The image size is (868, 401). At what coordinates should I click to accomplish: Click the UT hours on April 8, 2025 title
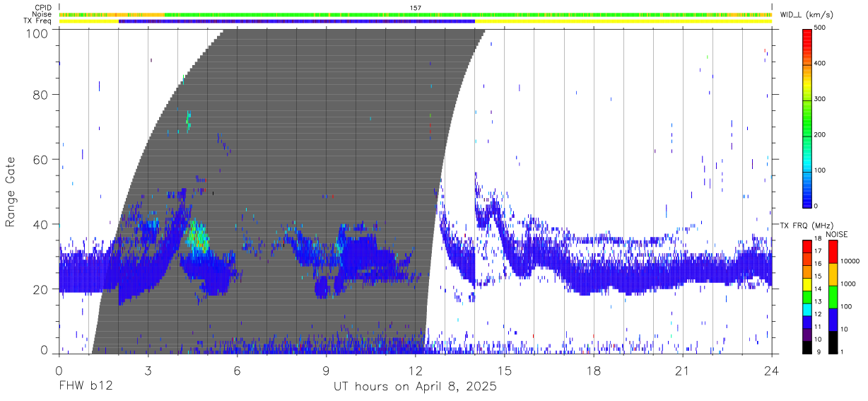[415, 388]
